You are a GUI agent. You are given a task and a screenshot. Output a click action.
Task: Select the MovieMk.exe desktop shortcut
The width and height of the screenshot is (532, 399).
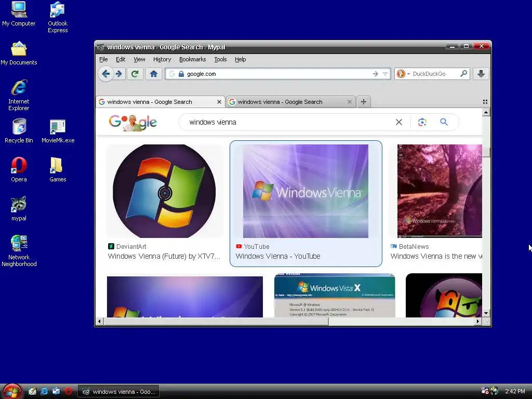(58, 131)
